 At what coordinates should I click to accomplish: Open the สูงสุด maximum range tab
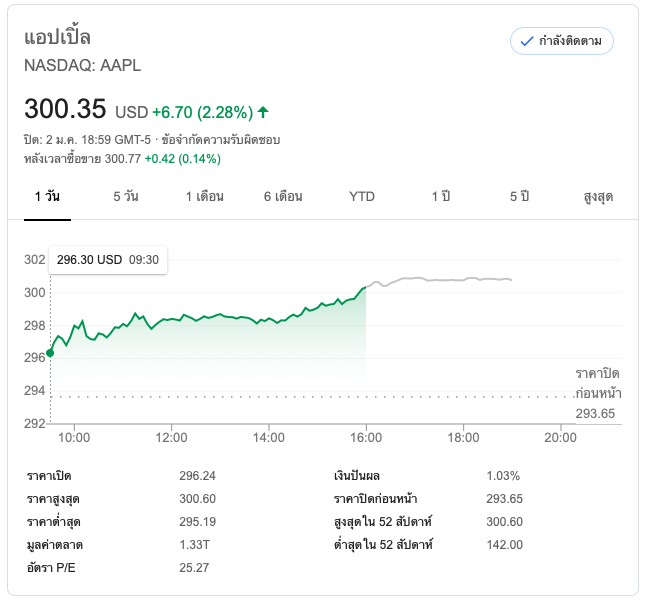tap(597, 196)
